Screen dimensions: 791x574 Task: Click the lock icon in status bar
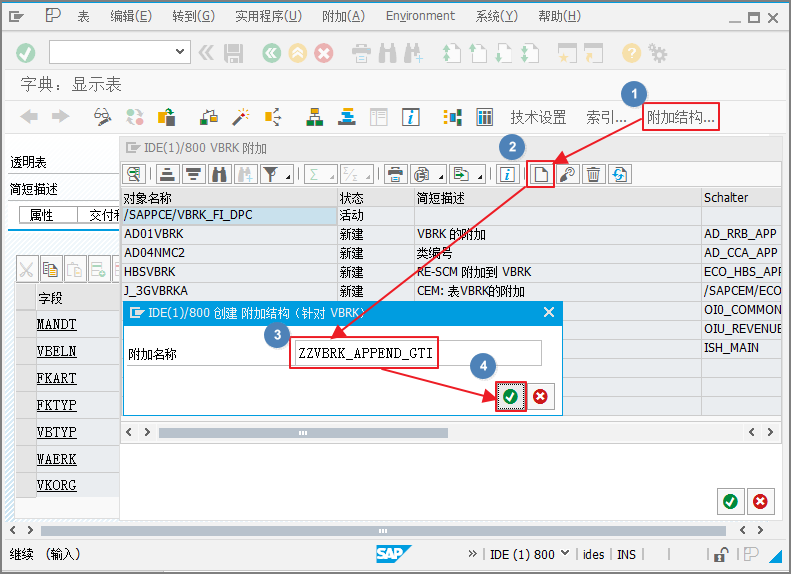pyautogui.click(x=720, y=554)
